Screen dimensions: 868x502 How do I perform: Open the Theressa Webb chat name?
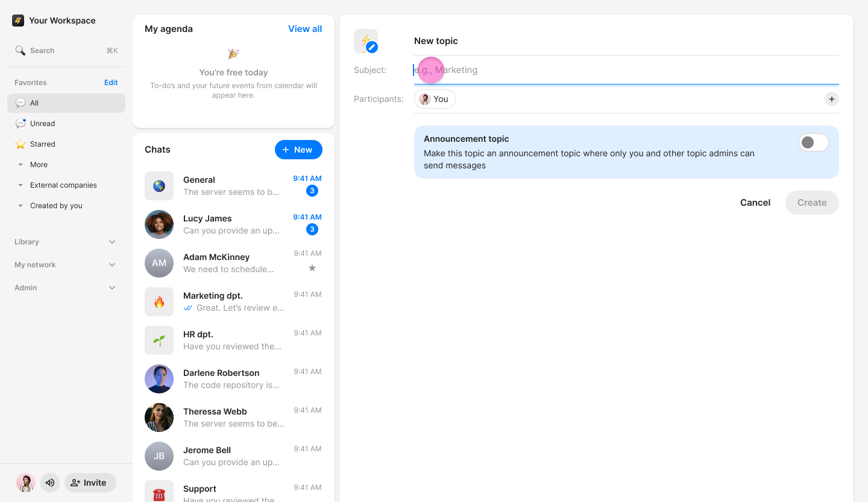click(215, 411)
